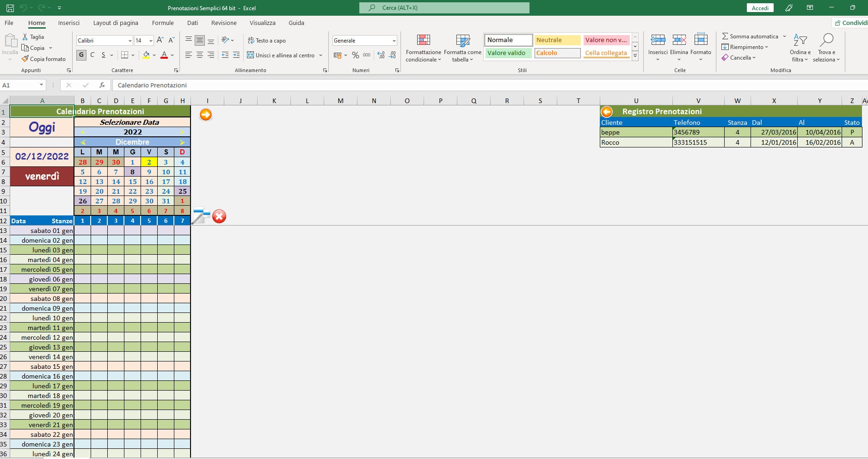Switch to the Formule ribbon tab
The width and height of the screenshot is (868, 459).
pos(163,23)
